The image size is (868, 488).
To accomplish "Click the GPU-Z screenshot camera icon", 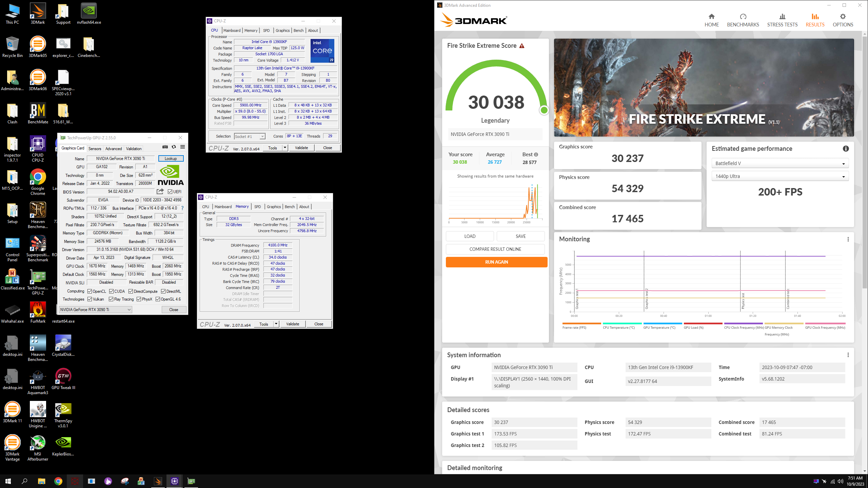I will tap(165, 147).
